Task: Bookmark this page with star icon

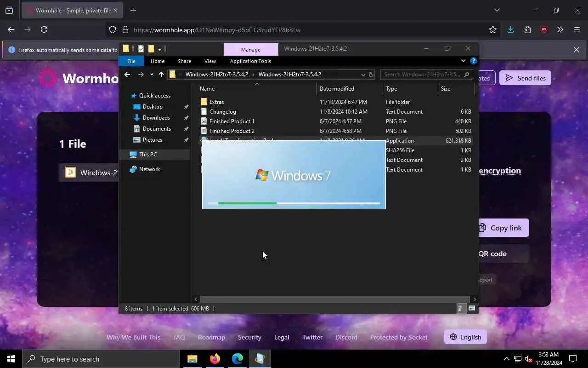Action: tap(493, 29)
